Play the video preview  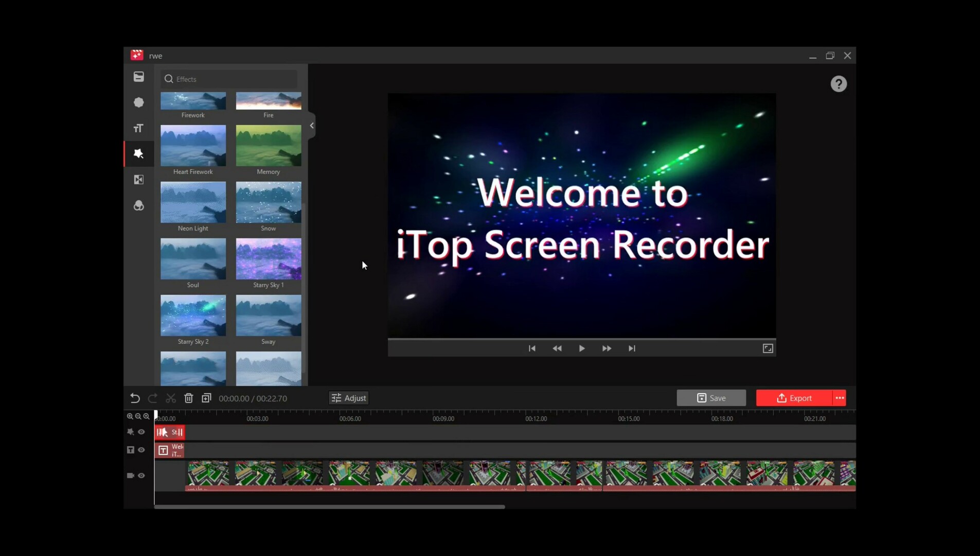[581, 348]
